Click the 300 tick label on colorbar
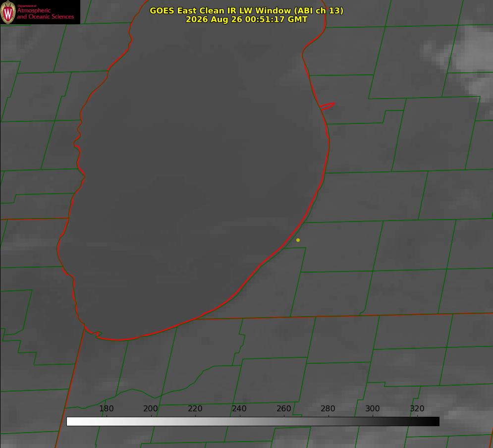Screen dimensions: 493x448 point(373,408)
